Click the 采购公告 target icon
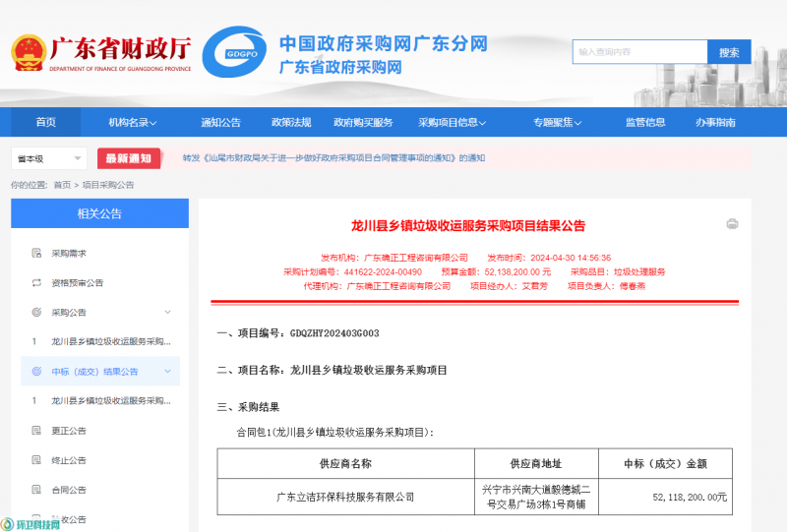787x532 pixels. [x=36, y=312]
